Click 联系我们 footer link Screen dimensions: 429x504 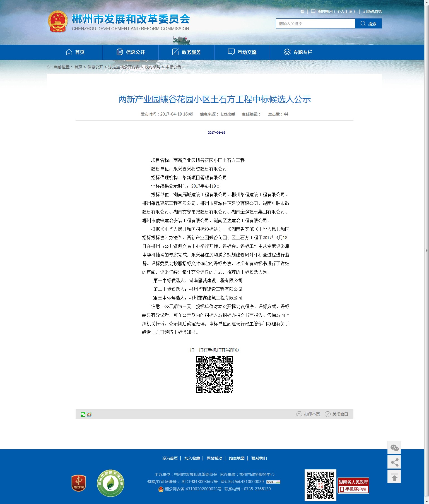tap(259, 458)
